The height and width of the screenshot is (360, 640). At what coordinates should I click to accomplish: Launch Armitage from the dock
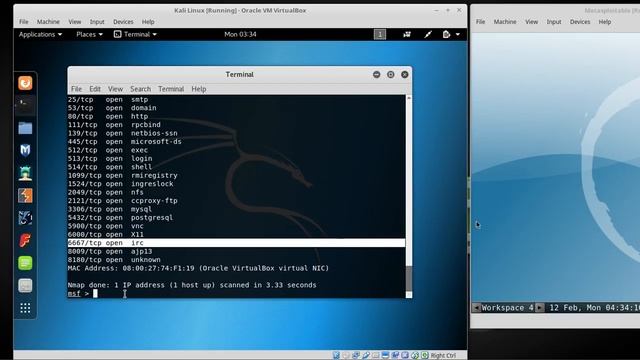click(25, 173)
